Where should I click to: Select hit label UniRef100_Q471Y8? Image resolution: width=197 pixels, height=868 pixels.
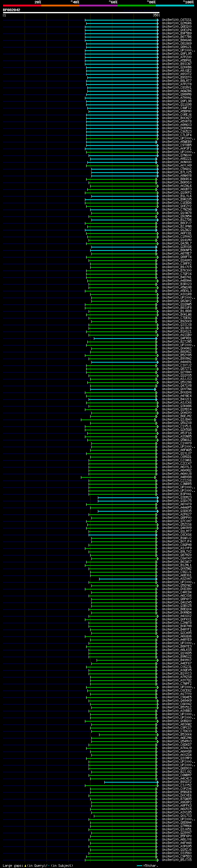tap(176, 386)
